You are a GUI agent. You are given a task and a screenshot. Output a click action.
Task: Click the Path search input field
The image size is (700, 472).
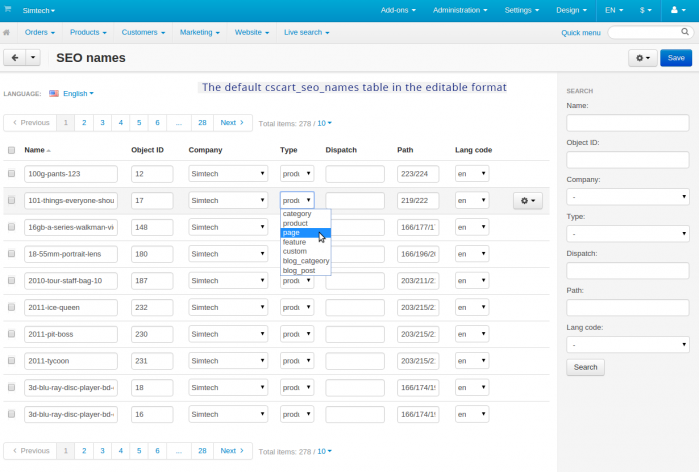(628, 308)
